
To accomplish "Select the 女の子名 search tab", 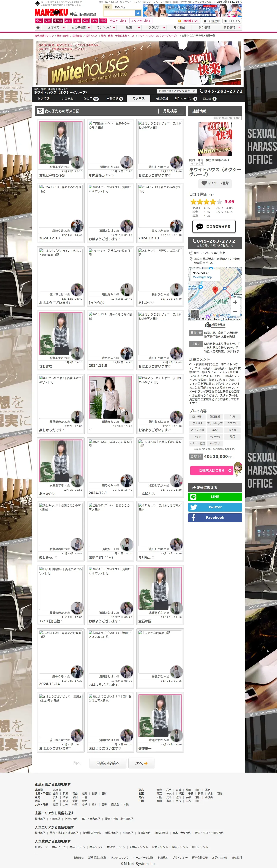I will (x=120, y=7).
